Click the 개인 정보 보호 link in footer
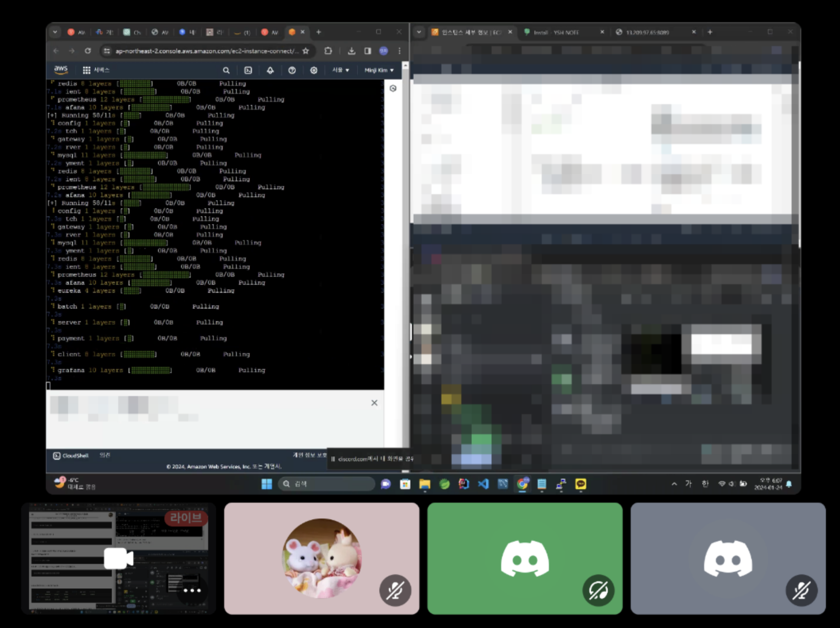Viewport: 840px width, 628px height. 310,455
